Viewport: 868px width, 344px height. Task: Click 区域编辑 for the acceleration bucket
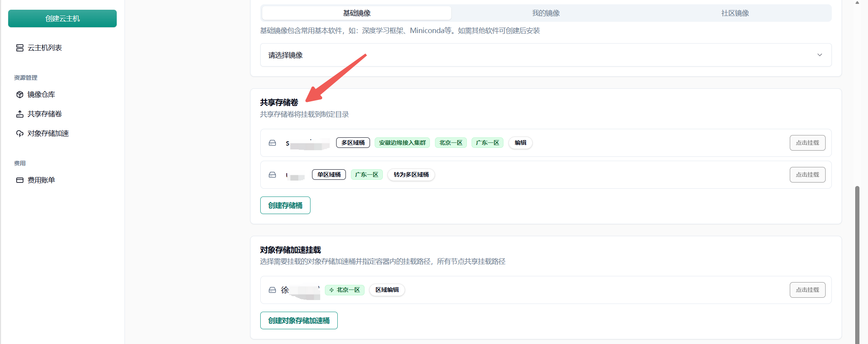[x=387, y=290]
